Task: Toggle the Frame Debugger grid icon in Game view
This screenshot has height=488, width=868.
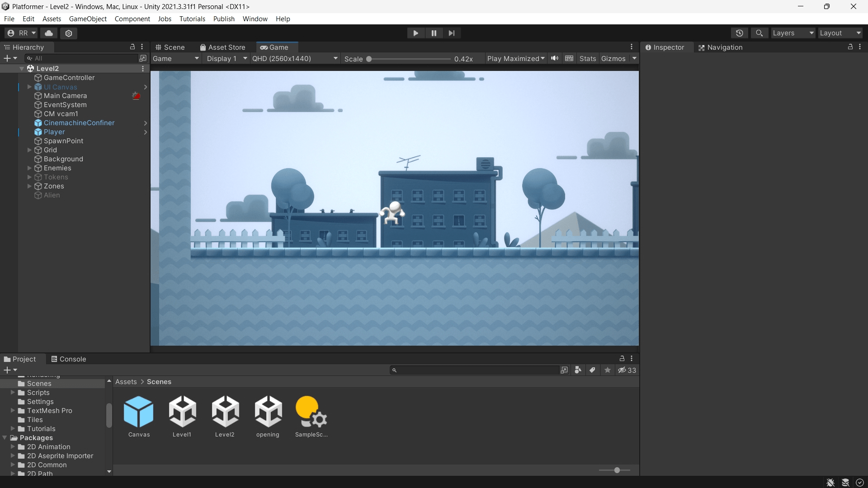Action: click(x=569, y=58)
